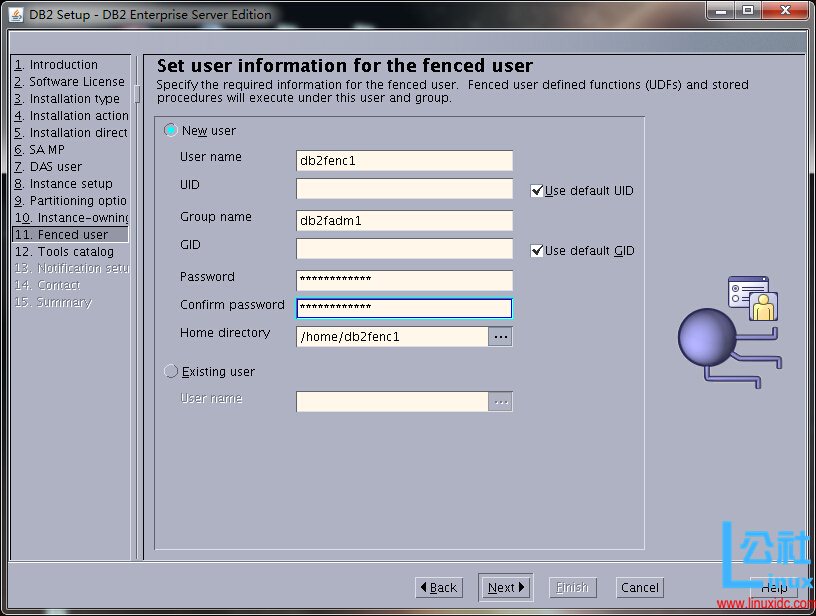The image size is (816, 616).
Task: Jump to DAS user step
Action: (x=55, y=167)
